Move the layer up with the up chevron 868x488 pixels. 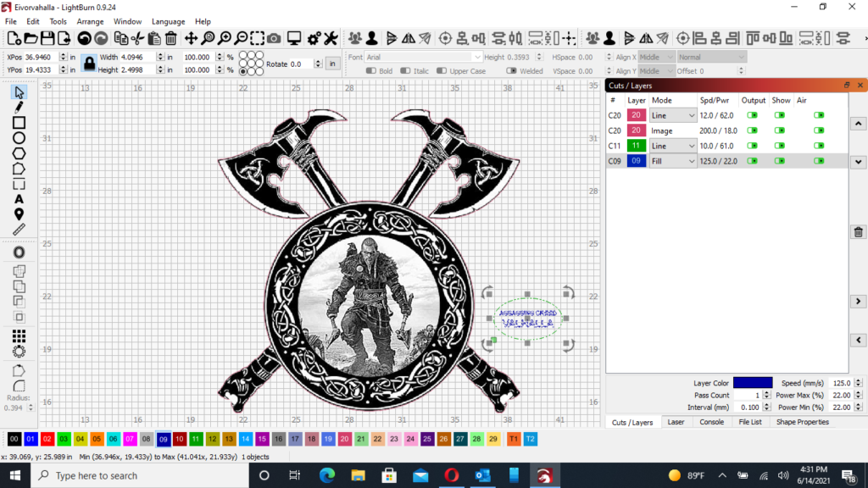coord(859,124)
